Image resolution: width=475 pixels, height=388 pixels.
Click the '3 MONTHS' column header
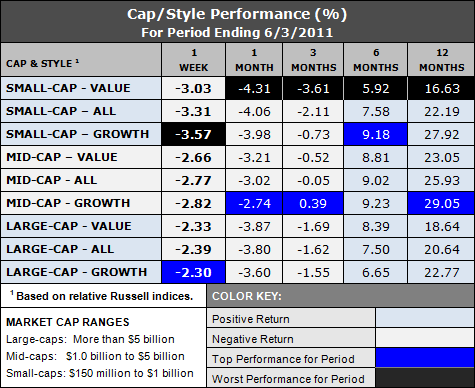point(313,60)
